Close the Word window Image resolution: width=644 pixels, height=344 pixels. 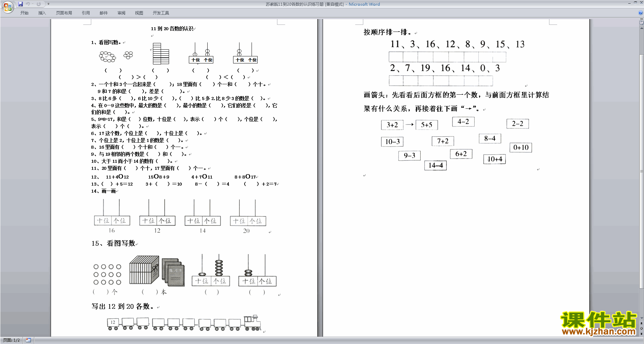(641, 3)
